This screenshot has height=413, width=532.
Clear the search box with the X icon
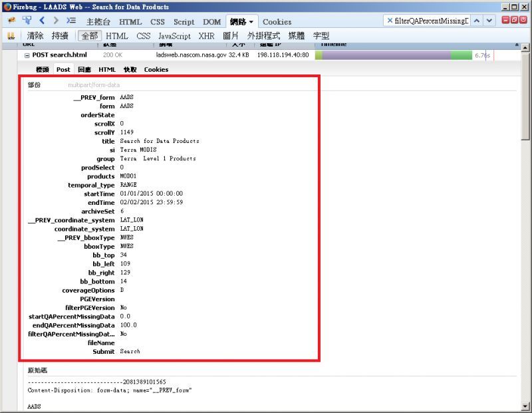point(389,21)
